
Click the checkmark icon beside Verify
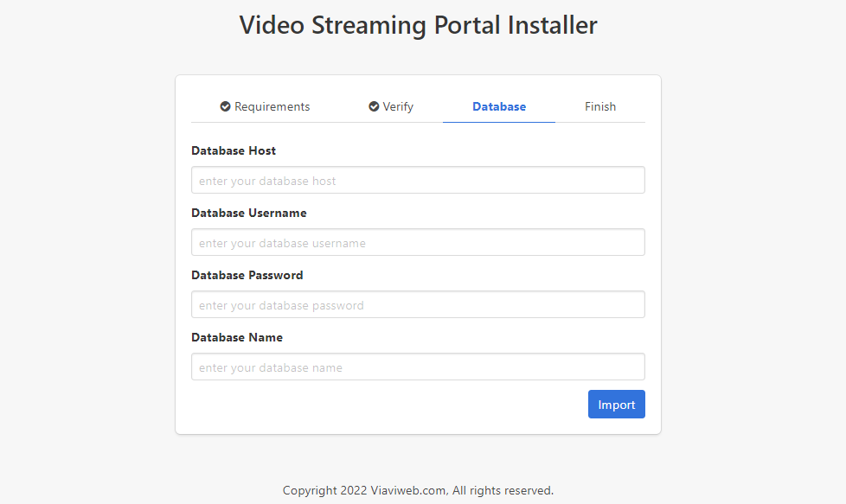click(374, 107)
